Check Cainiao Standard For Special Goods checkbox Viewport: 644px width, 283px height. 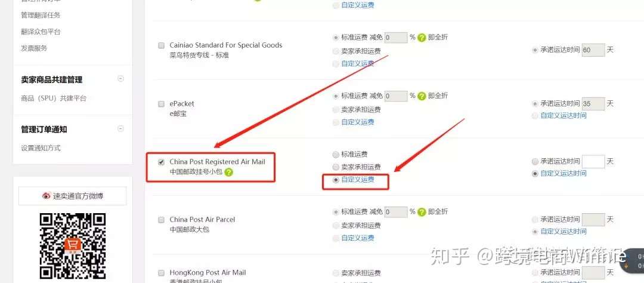tap(162, 45)
